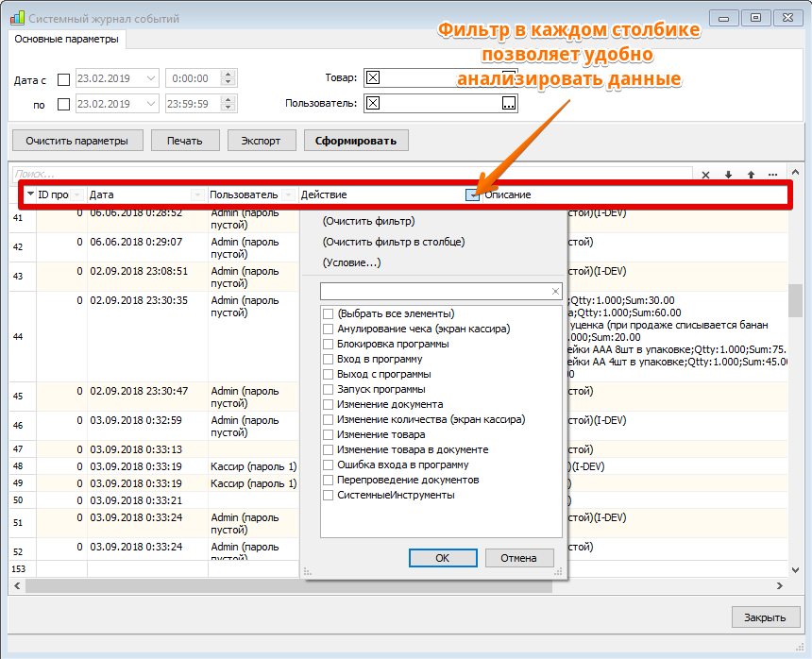Check Перепроведение документов option
Screen dimensions: 812x659
pos(328,481)
